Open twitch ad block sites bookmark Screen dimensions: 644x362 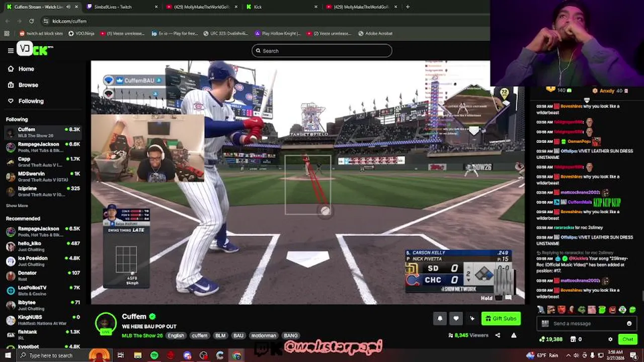[41, 33]
